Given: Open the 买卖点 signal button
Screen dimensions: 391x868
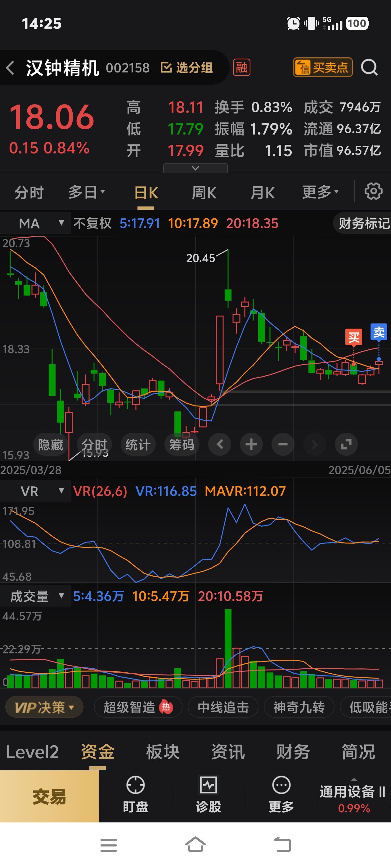Looking at the screenshot, I should [322, 67].
